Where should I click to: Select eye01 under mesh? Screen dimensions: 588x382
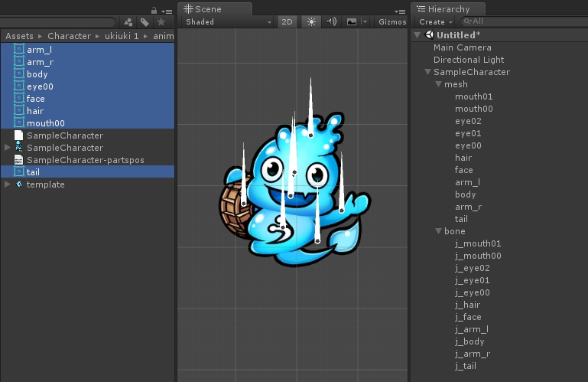(x=468, y=133)
